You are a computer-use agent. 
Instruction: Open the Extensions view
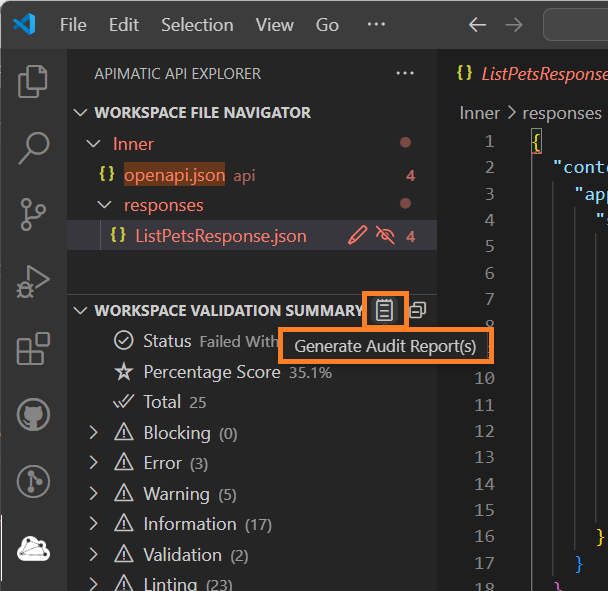tap(33, 348)
